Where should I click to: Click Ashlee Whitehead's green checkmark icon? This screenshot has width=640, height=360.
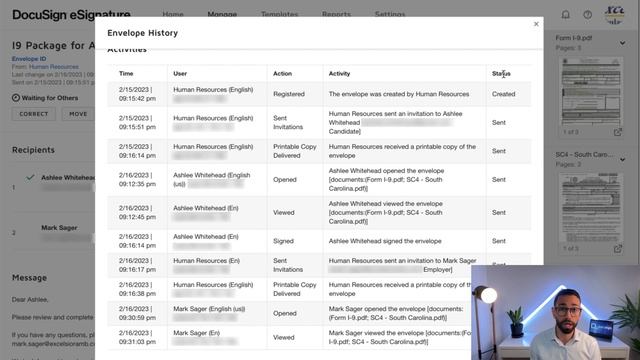(30, 178)
